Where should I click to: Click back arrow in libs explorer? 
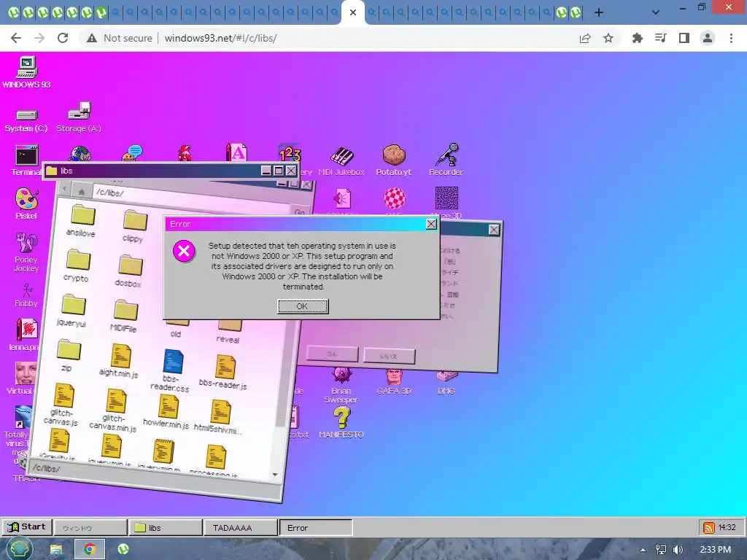click(x=65, y=189)
